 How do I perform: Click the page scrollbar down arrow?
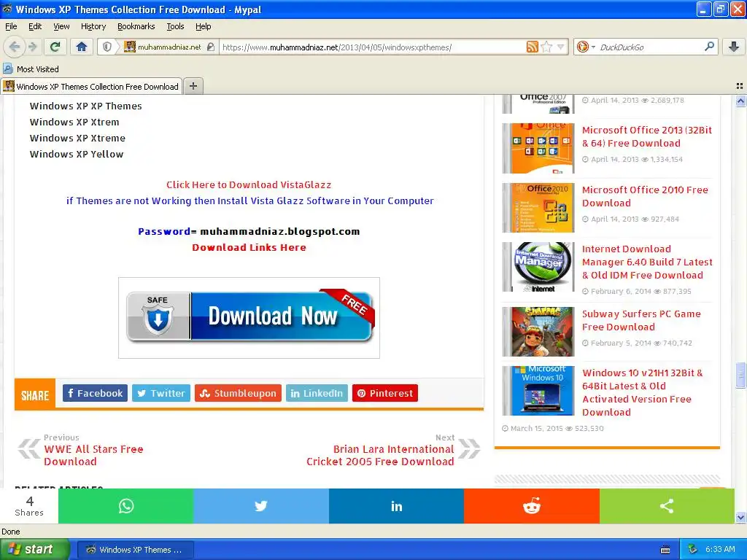(740, 517)
